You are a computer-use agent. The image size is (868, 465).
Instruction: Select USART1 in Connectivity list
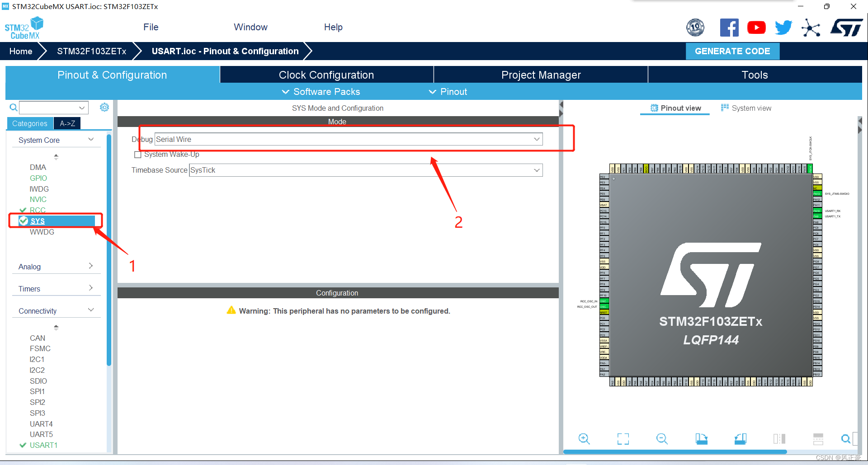click(43, 445)
